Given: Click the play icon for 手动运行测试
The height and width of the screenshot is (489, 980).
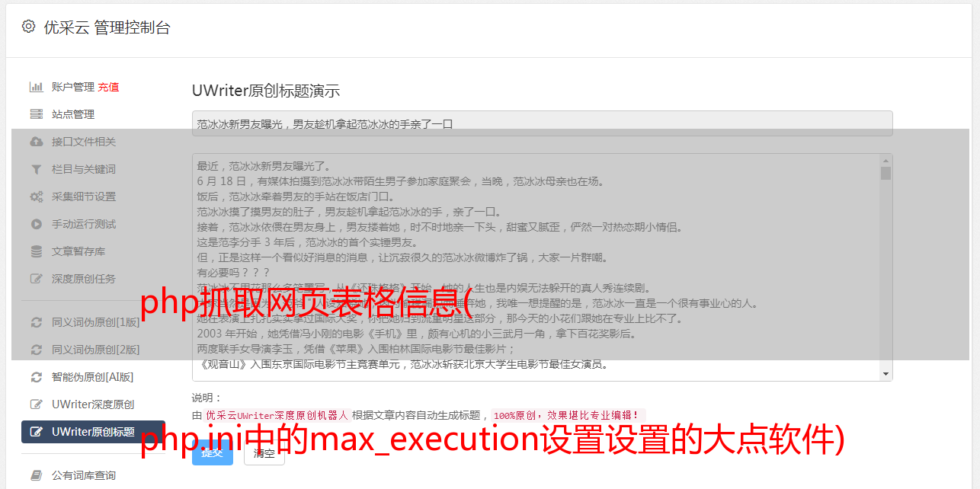Looking at the screenshot, I should click(x=36, y=224).
